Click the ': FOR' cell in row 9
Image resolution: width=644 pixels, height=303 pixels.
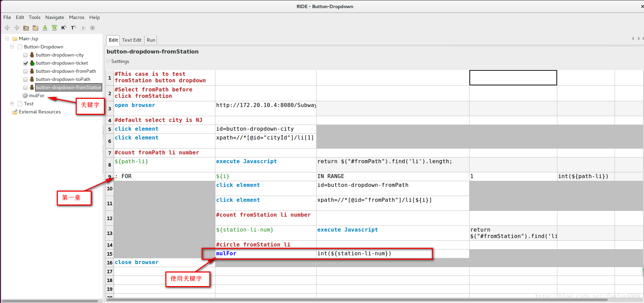click(x=164, y=176)
